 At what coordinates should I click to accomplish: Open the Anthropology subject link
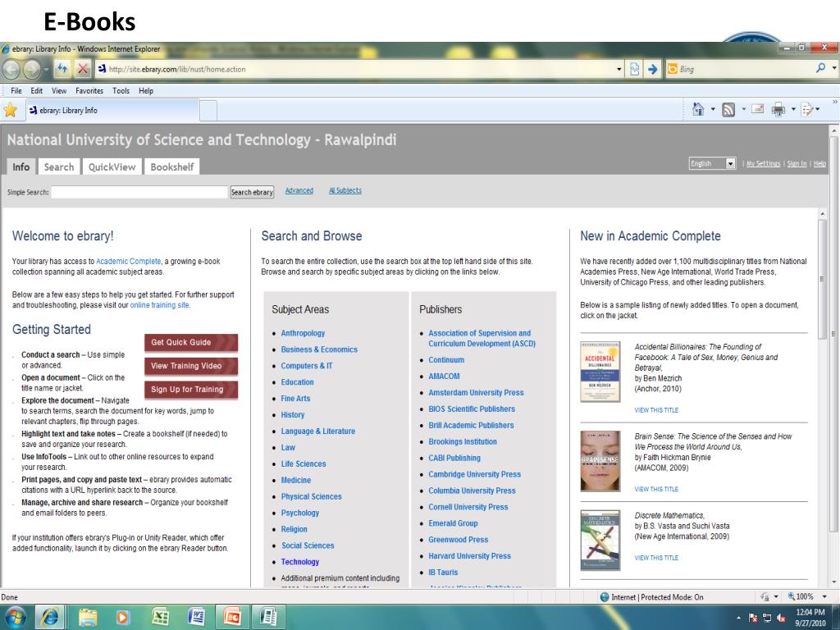(x=303, y=333)
